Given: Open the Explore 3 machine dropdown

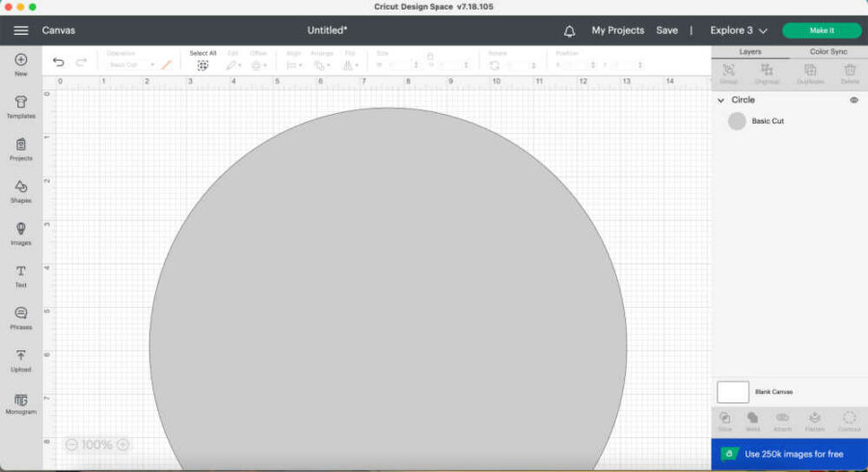Looking at the screenshot, I should point(739,31).
